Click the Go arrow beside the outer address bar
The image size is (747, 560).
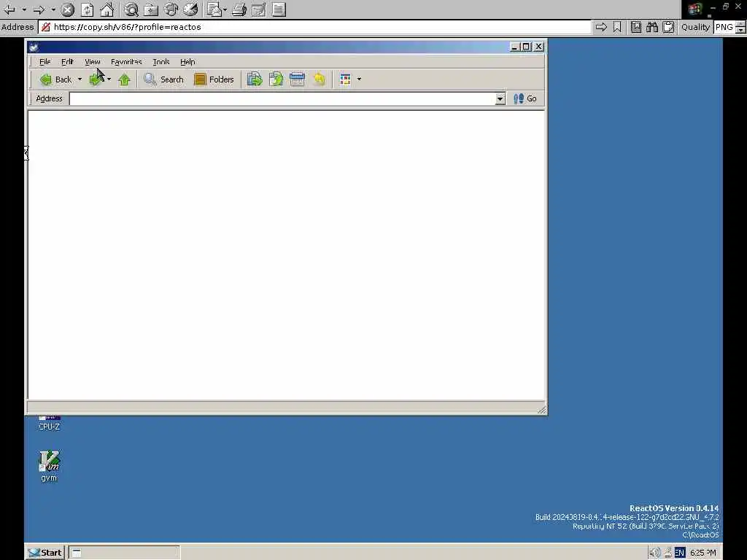pyautogui.click(x=601, y=27)
